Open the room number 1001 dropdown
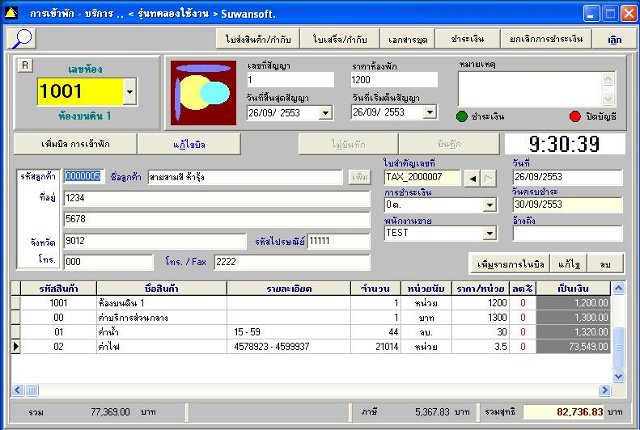This screenshot has height=430, width=640. coord(130,94)
